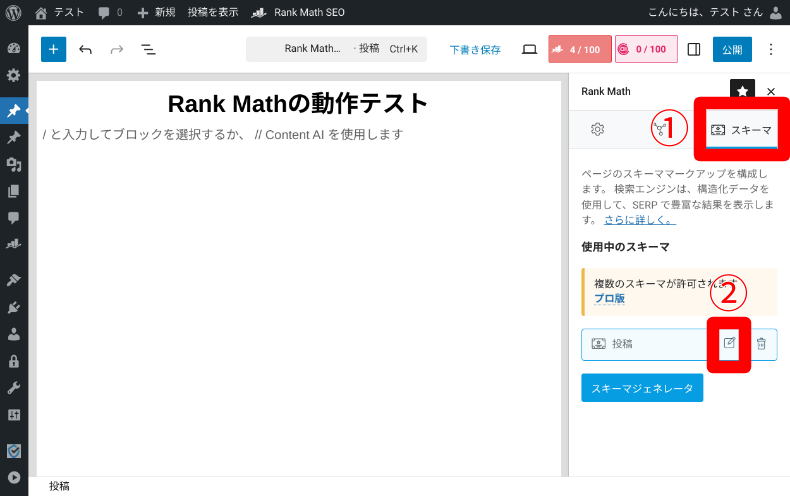This screenshot has width=790, height=496.
Task: Click the undo arrow in editor toolbar
Action: click(85, 49)
